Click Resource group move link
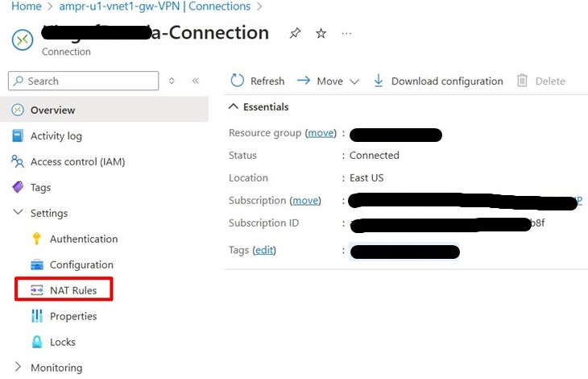 [x=321, y=133]
